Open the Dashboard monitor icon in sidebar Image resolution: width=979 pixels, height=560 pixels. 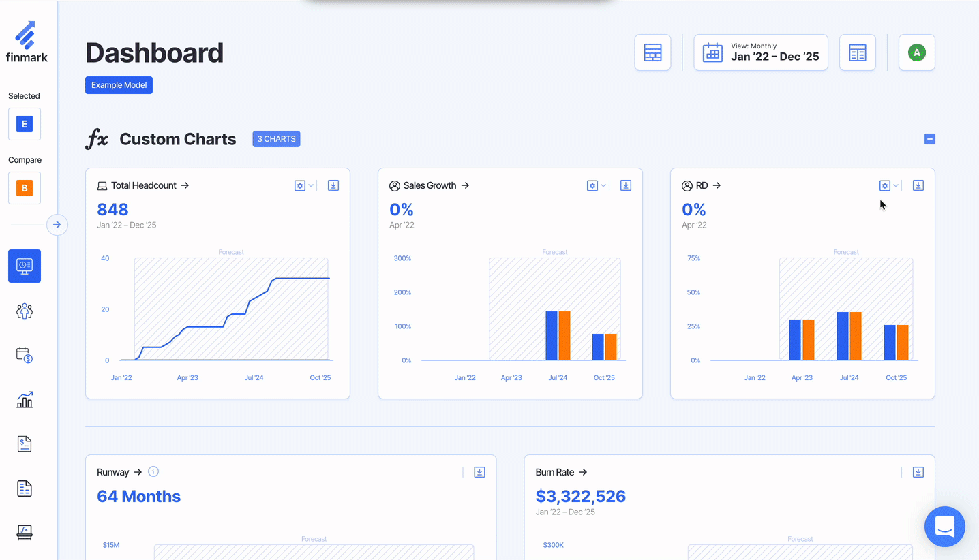[x=25, y=266]
